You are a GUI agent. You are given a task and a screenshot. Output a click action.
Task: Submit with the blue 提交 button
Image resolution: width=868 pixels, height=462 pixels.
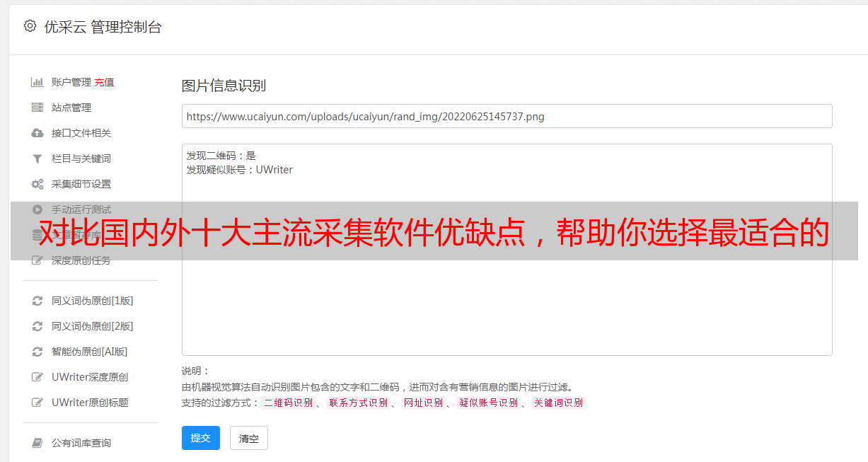coord(201,438)
